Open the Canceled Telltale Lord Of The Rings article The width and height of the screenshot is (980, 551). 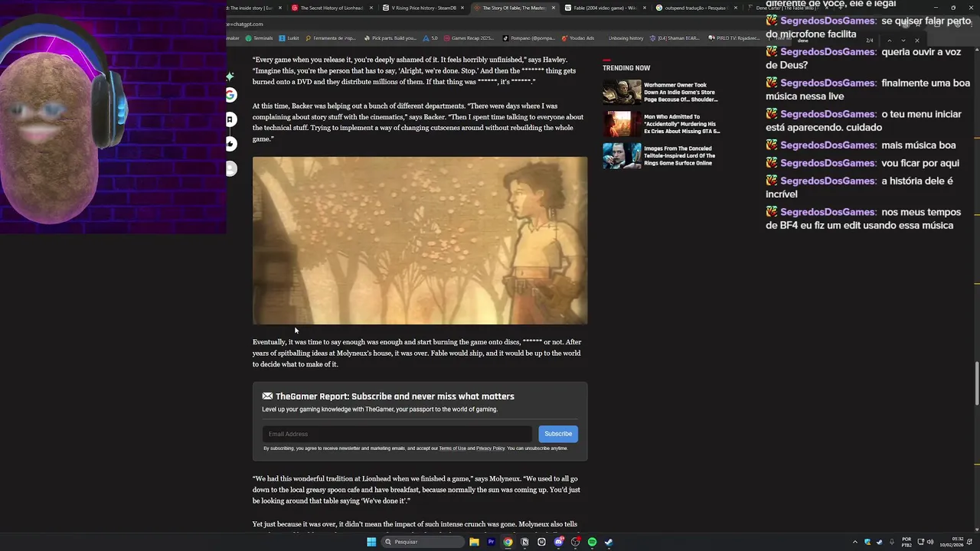point(680,155)
